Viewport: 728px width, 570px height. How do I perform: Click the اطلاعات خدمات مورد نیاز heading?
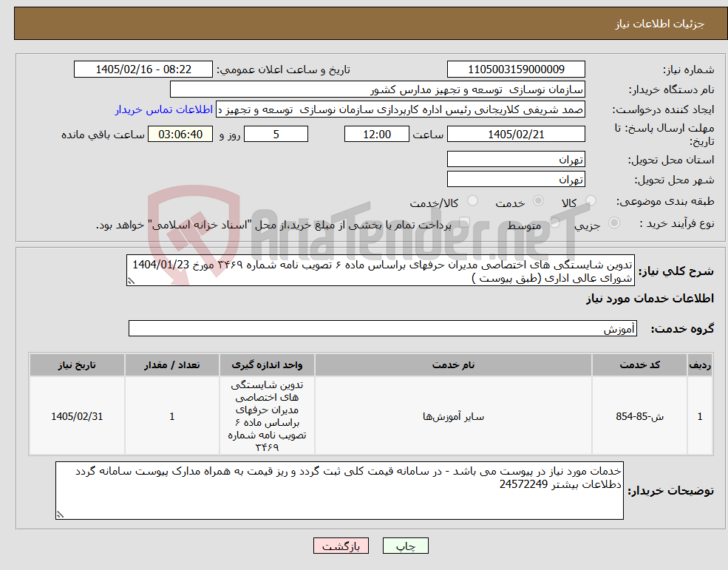click(650, 298)
